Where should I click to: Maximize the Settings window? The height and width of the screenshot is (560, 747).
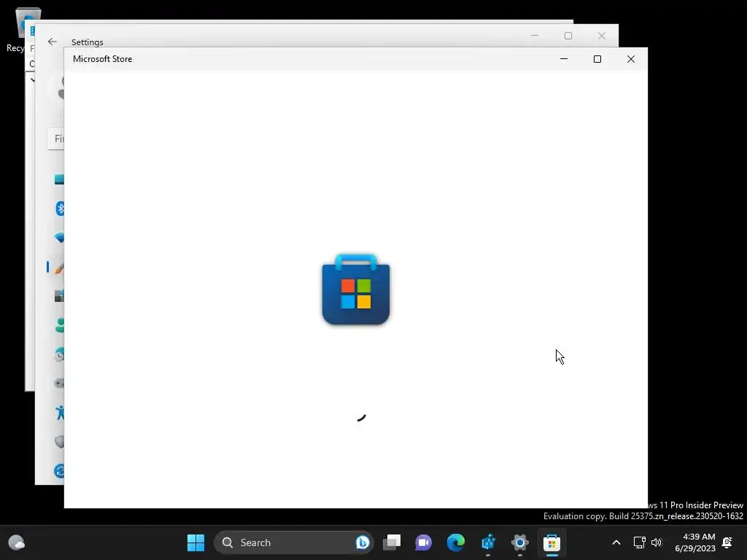[x=568, y=36]
